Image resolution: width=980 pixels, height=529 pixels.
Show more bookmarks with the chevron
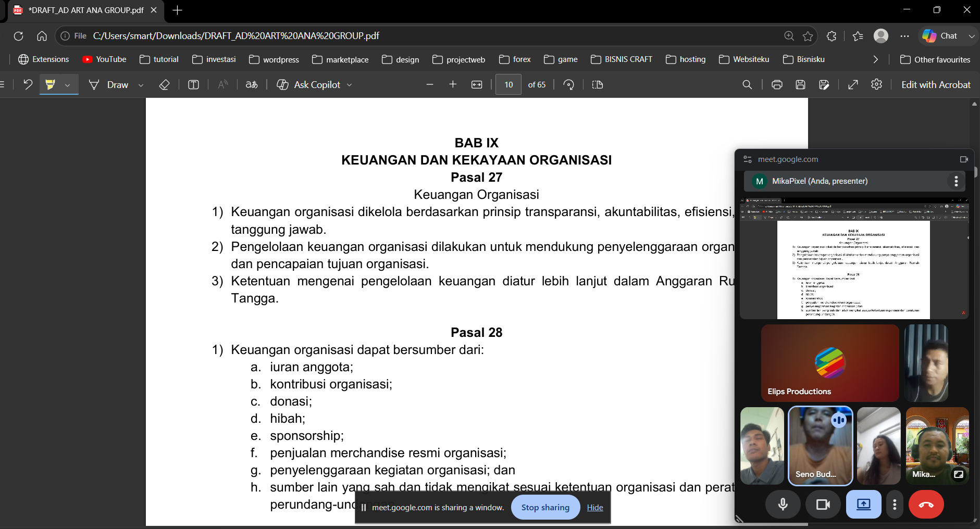tap(875, 59)
